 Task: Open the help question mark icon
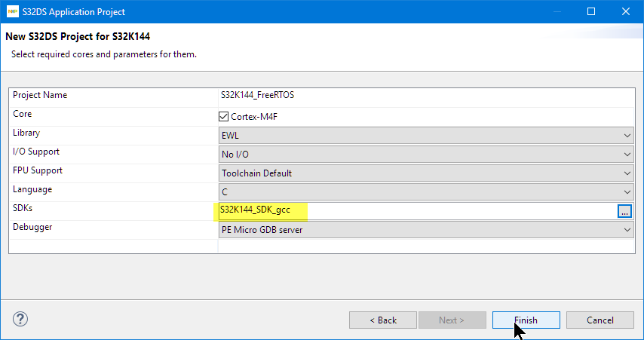pos(21,320)
